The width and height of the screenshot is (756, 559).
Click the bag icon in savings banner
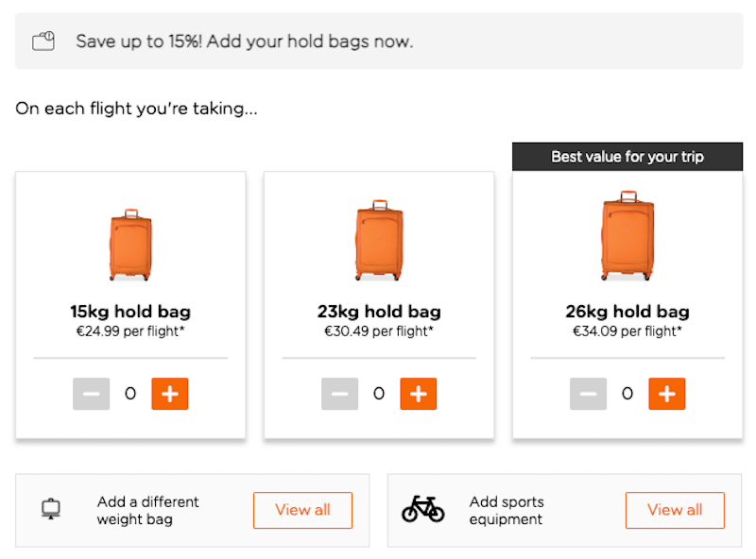click(x=43, y=42)
